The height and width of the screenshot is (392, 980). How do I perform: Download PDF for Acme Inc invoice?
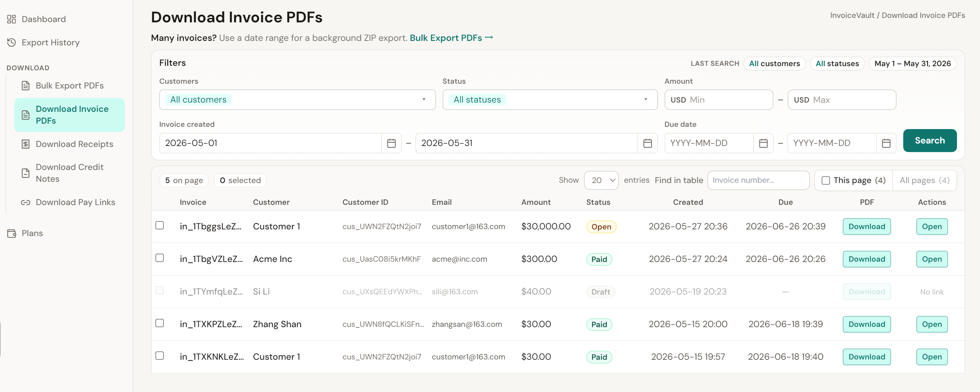click(x=866, y=259)
